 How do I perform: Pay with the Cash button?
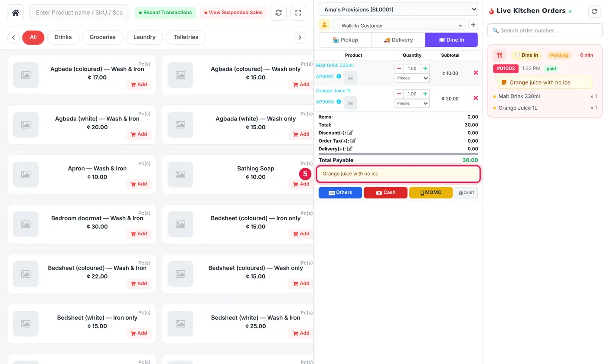click(x=385, y=192)
